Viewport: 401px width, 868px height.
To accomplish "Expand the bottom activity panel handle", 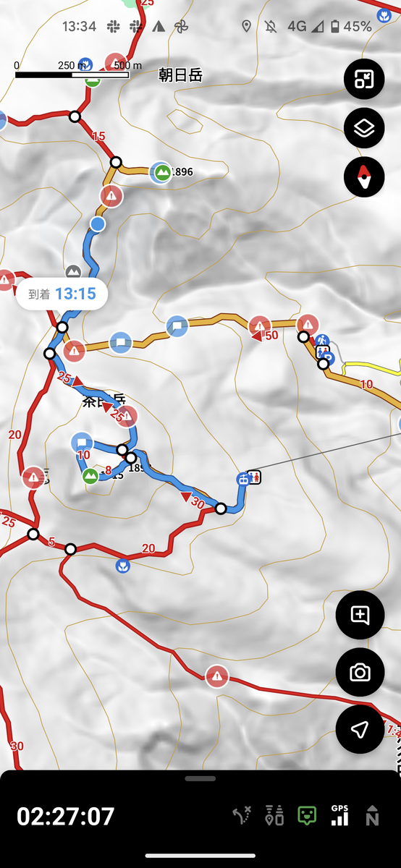I will click(x=200, y=779).
